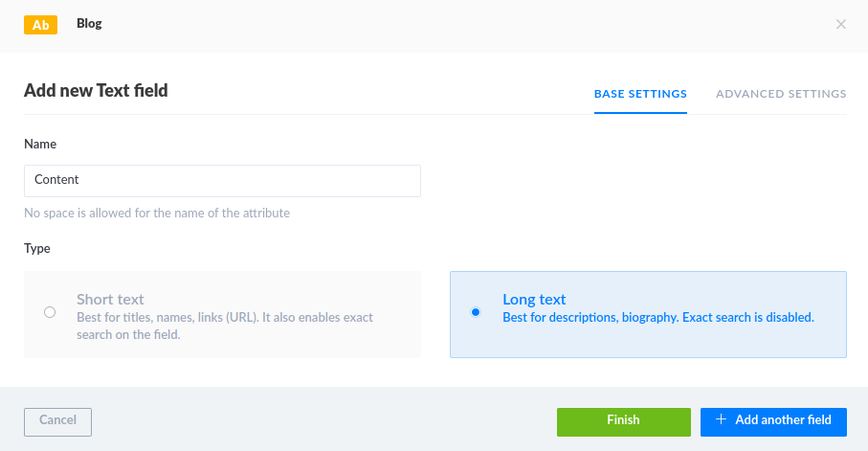Click the Type section label
The image size is (868, 451).
tap(37, 248)
